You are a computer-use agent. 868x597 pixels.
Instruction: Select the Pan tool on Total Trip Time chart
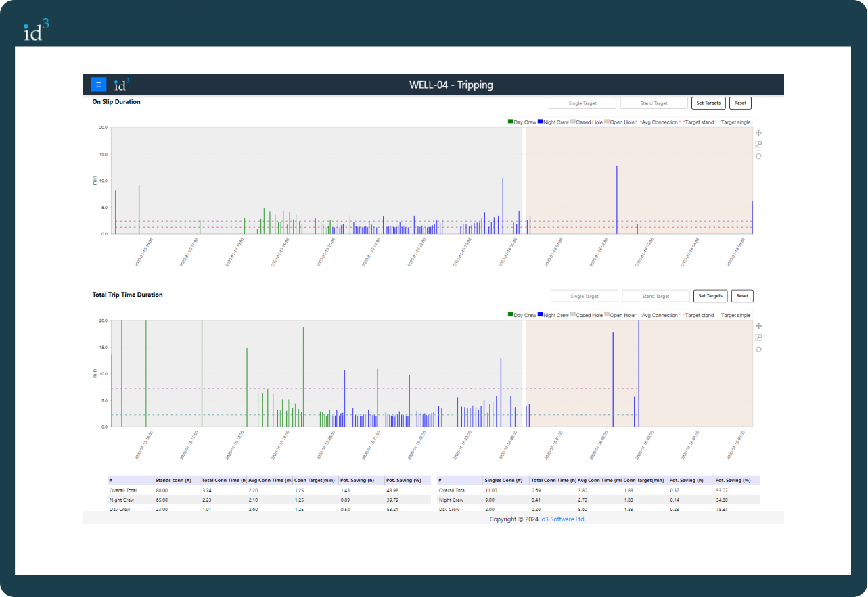pyautogui.click(x=758, y=326)
